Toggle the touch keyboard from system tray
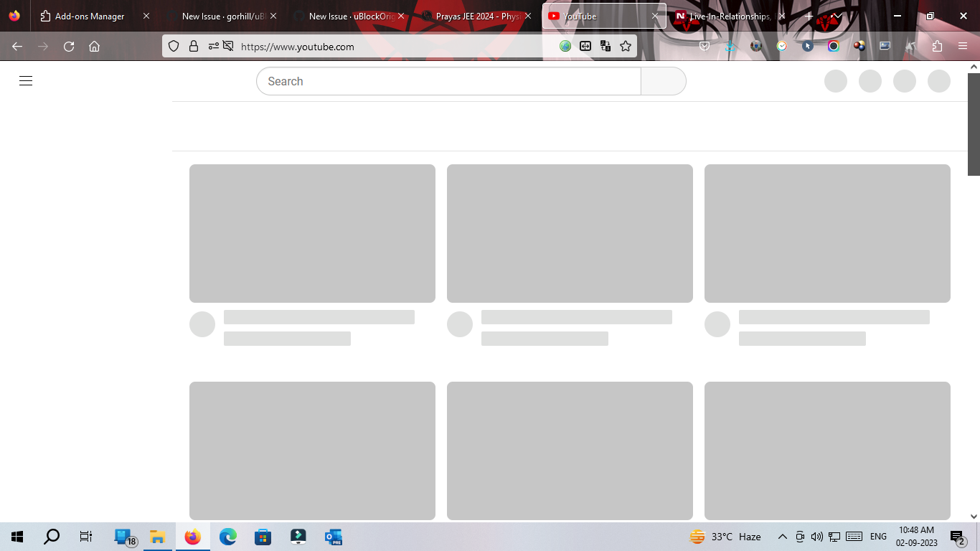The width and height of the screenshot is (980, 551). (854, 536)
